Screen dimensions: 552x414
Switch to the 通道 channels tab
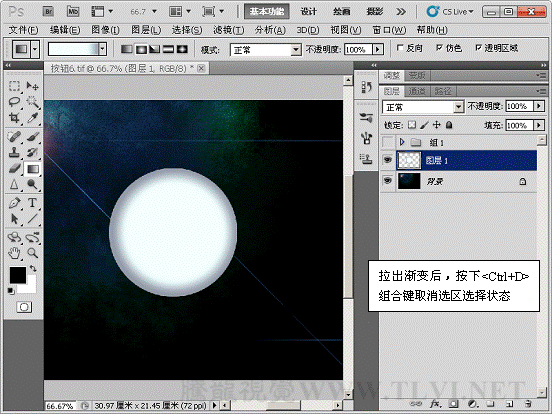[417, 92]
